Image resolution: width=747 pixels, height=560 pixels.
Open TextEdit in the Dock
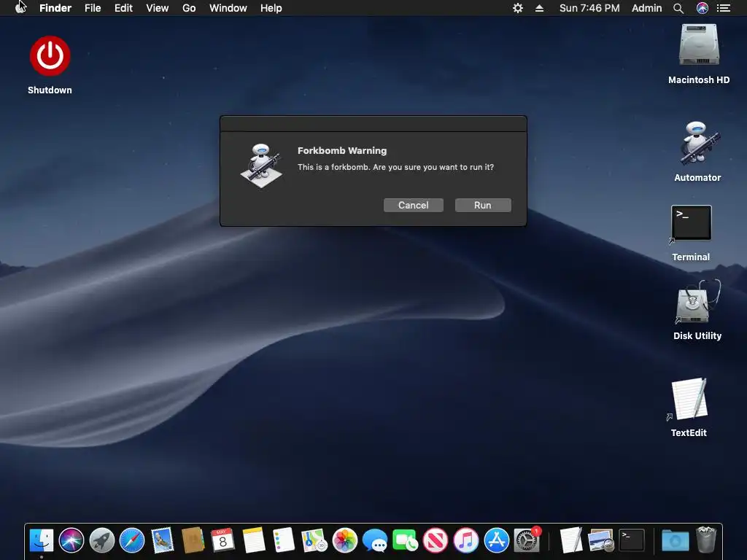click(x=570, y=540)
